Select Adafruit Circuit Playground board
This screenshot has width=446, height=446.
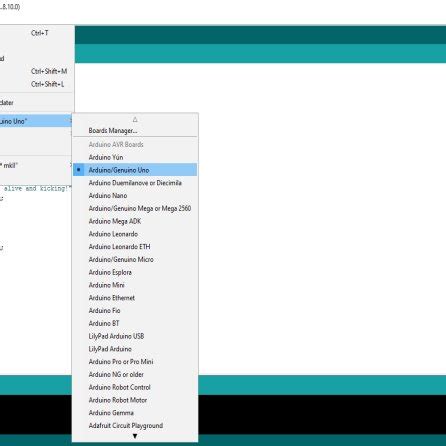135,426
